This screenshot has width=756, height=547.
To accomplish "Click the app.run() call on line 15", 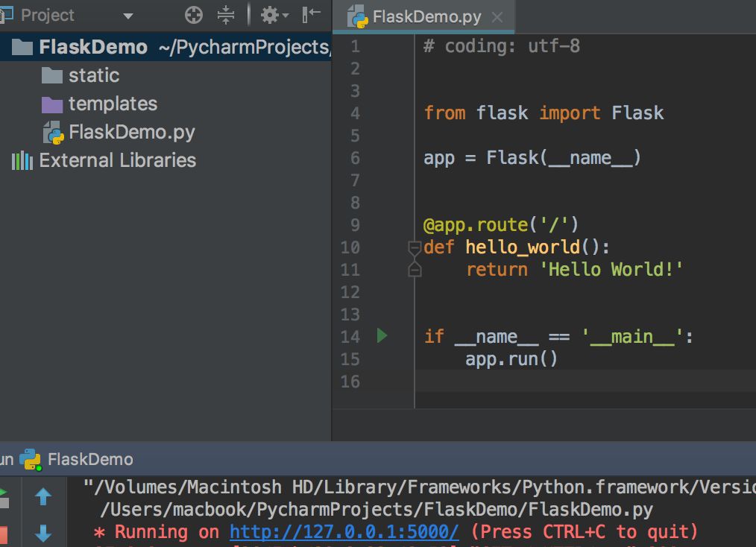I will (511, 359).
